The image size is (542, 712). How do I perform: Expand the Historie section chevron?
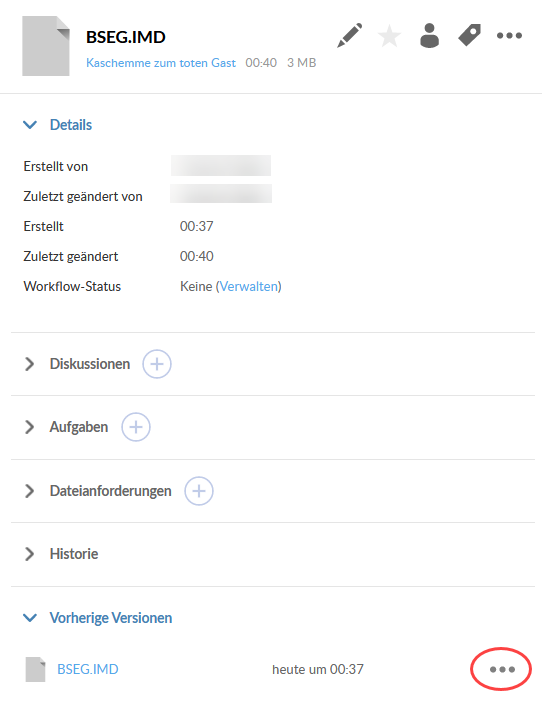point(30,554)
